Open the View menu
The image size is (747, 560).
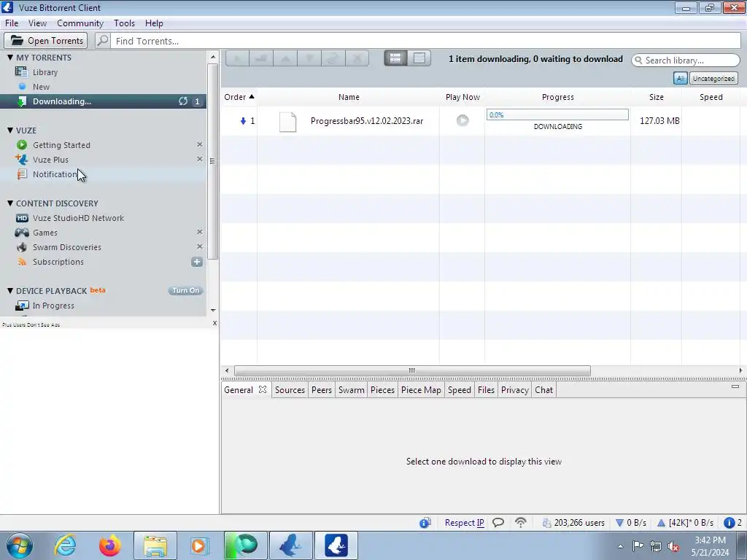tap(37, 23)
